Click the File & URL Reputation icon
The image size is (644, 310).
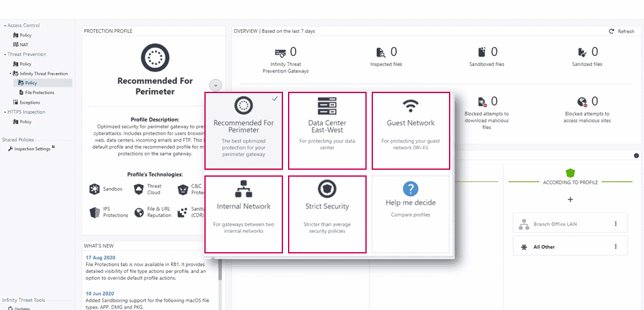[139, 213]
